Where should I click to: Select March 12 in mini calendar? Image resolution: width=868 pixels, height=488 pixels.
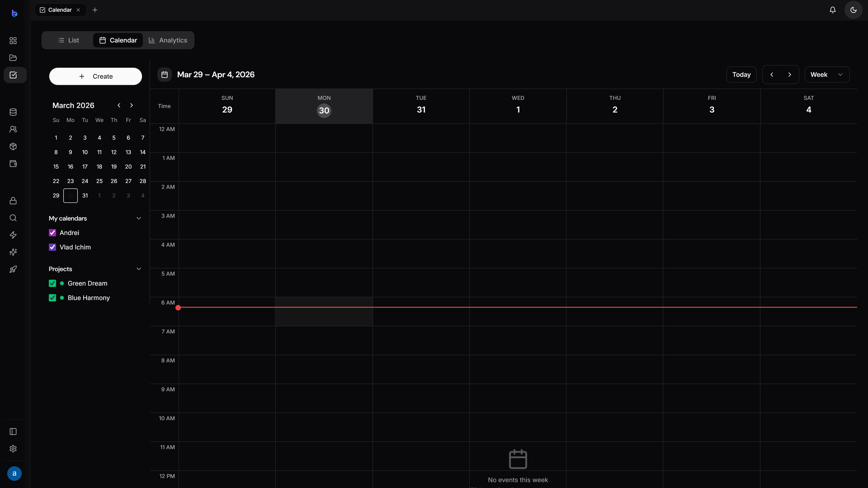tap(114, 152)
